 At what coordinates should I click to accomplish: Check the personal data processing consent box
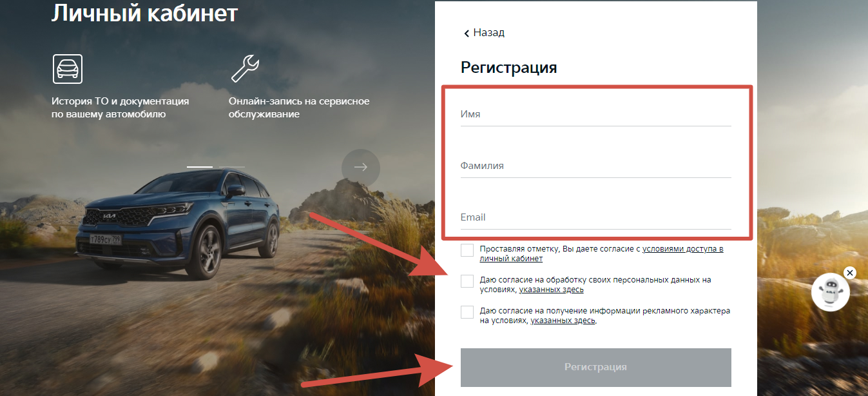coord(467,281)
